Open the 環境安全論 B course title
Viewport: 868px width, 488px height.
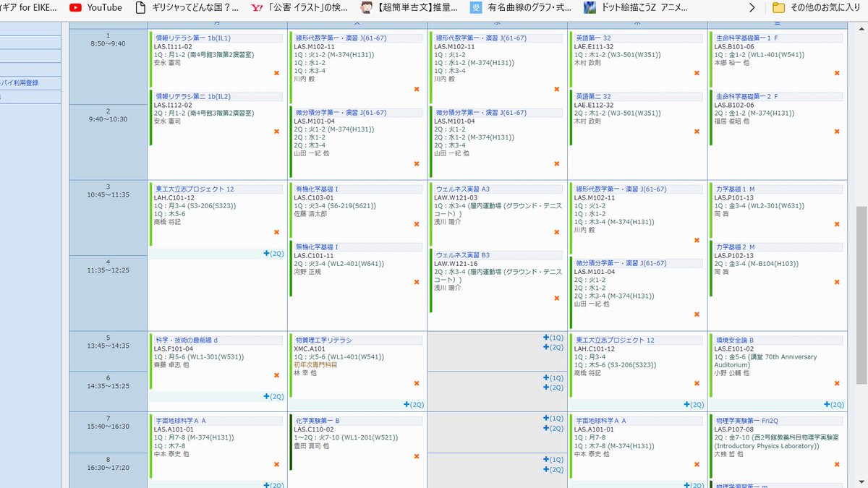(735, 340)
